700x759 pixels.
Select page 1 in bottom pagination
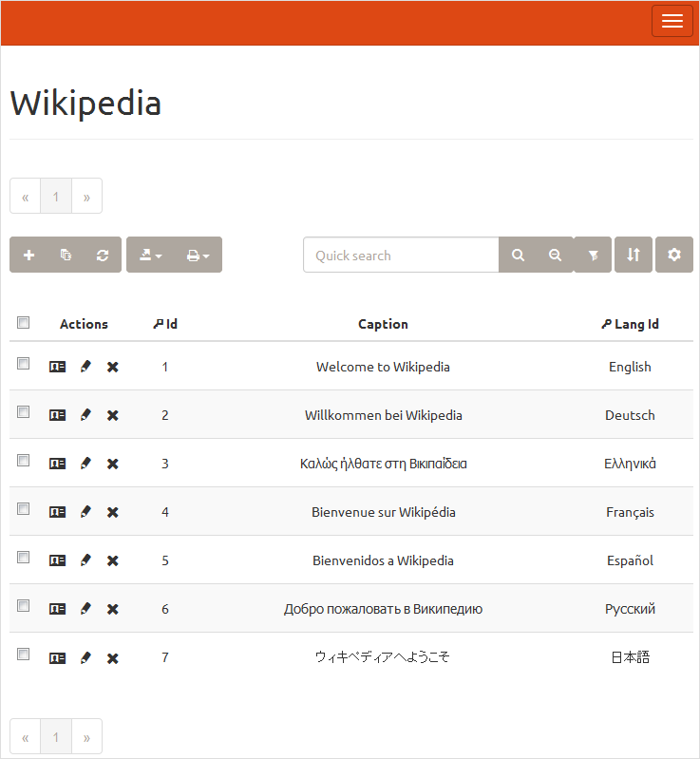(56, 737)
